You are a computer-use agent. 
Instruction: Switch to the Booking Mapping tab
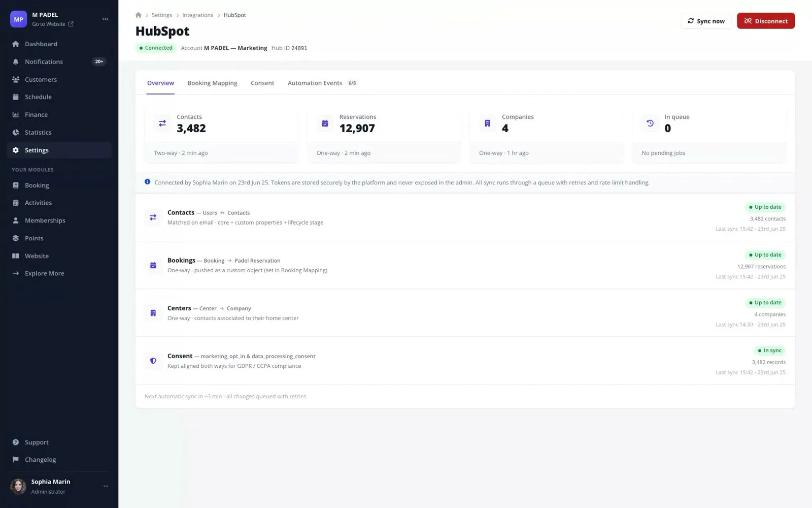point(212,83)
